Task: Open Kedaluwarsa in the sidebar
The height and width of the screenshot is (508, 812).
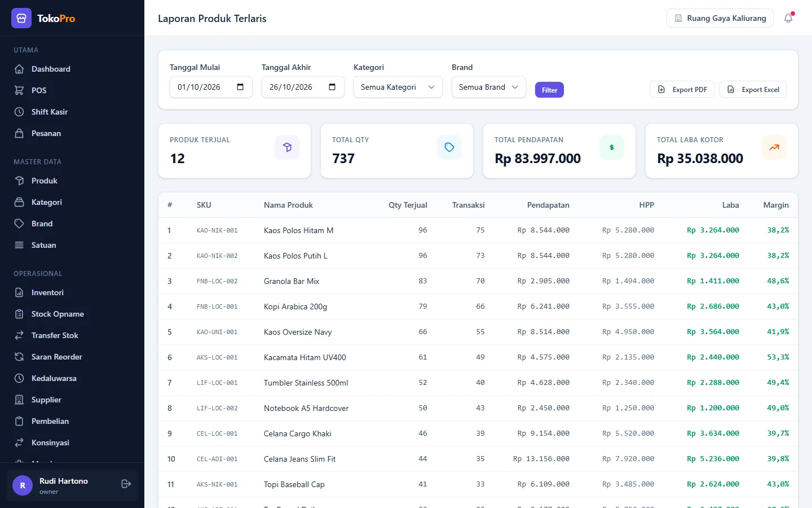Action: (72, 378)
